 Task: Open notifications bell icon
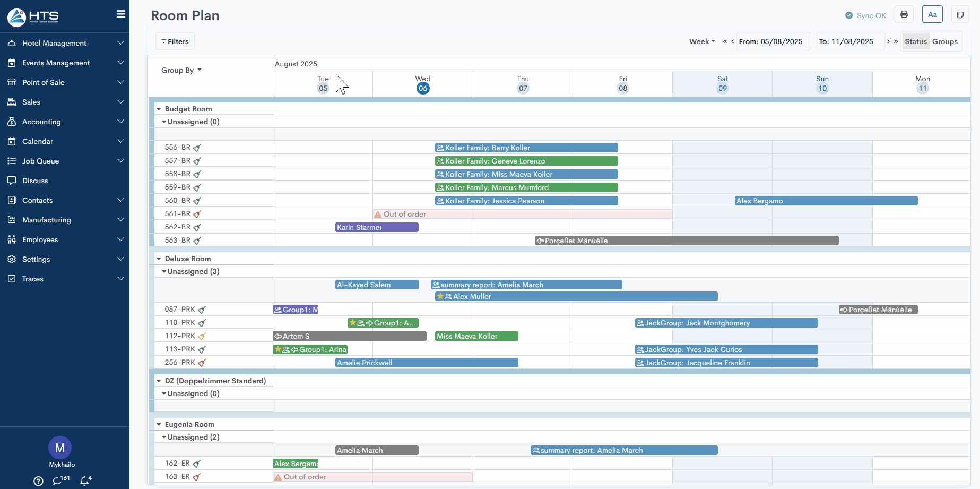coord(85,481)
